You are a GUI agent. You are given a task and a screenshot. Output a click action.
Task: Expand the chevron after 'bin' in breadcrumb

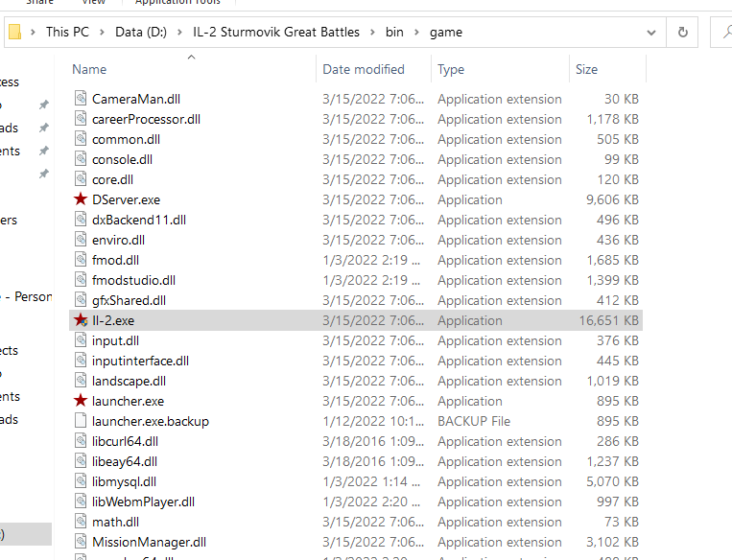pyautogui.click(x=416, y=32)
